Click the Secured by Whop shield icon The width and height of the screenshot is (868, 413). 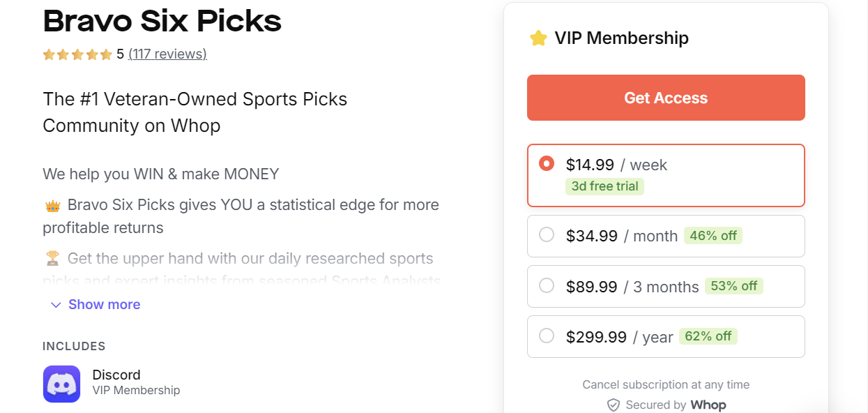(614, 405)
